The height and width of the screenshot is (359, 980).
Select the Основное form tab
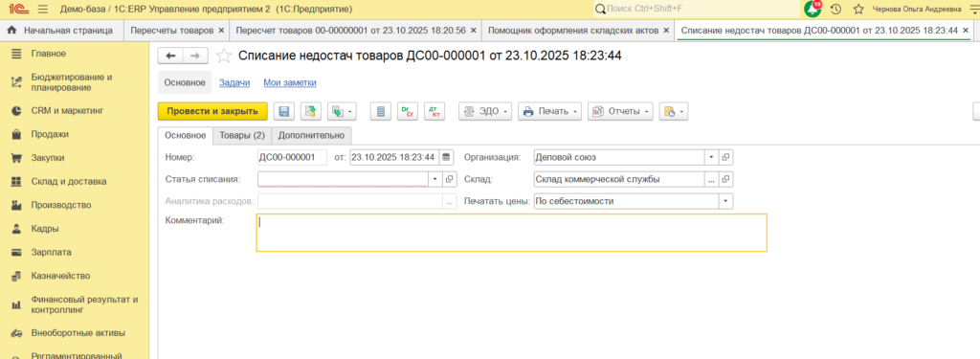tap(185, 135)
